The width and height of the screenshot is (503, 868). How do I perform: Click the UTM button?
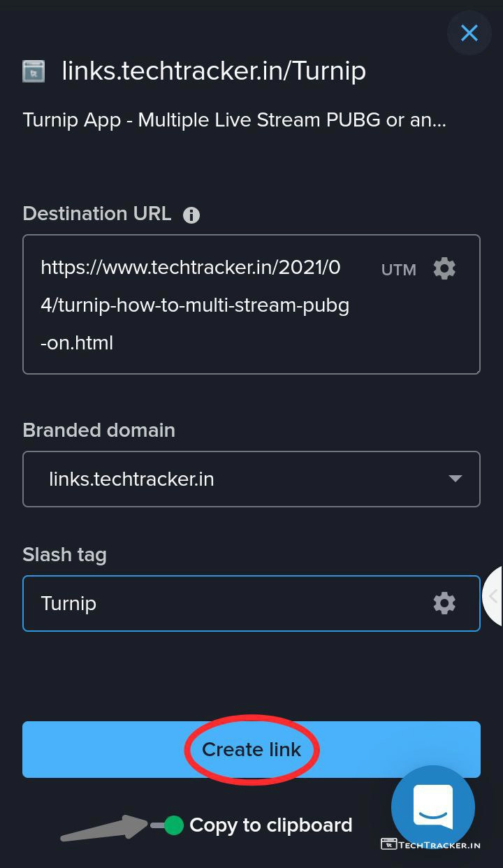click(x=398, y=270)
